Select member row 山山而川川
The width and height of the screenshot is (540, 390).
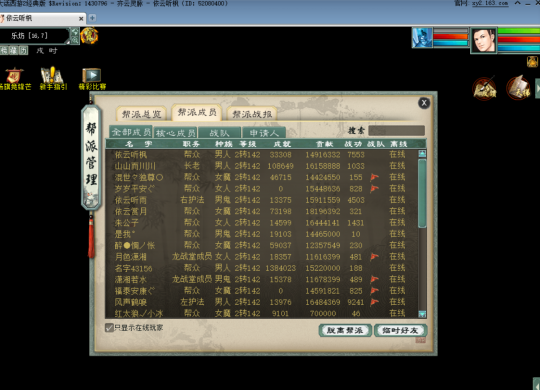[261, 166]
